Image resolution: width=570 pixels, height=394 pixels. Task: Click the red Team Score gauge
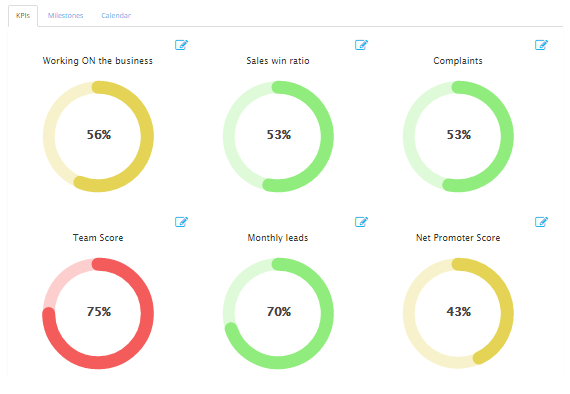coord(98,313)
